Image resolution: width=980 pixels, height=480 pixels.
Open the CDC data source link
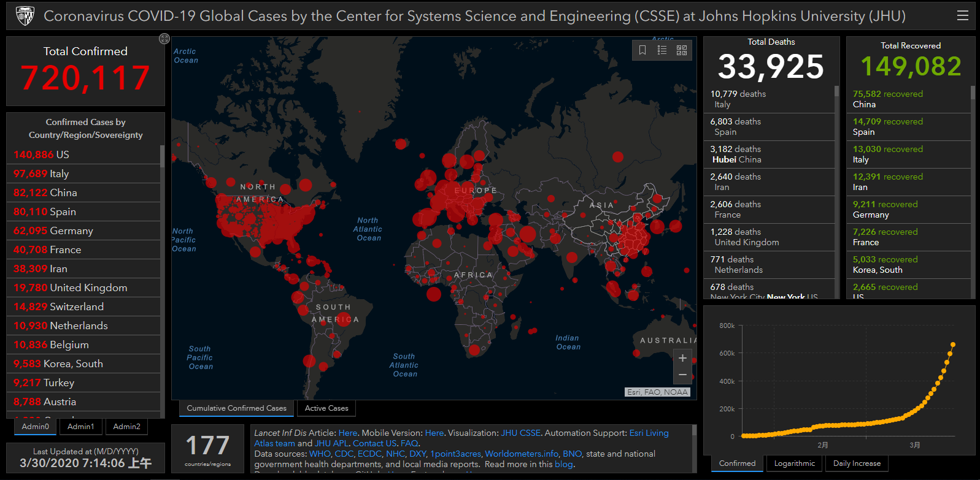(x=344, y=454)
